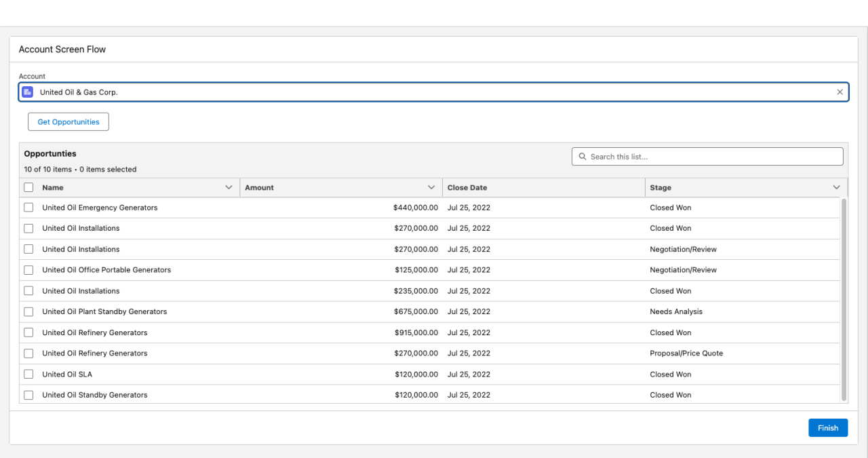The width and height of the screenshot is (868, 458).
Task: Click the Opportunties list title
Action: click(50, 153)
